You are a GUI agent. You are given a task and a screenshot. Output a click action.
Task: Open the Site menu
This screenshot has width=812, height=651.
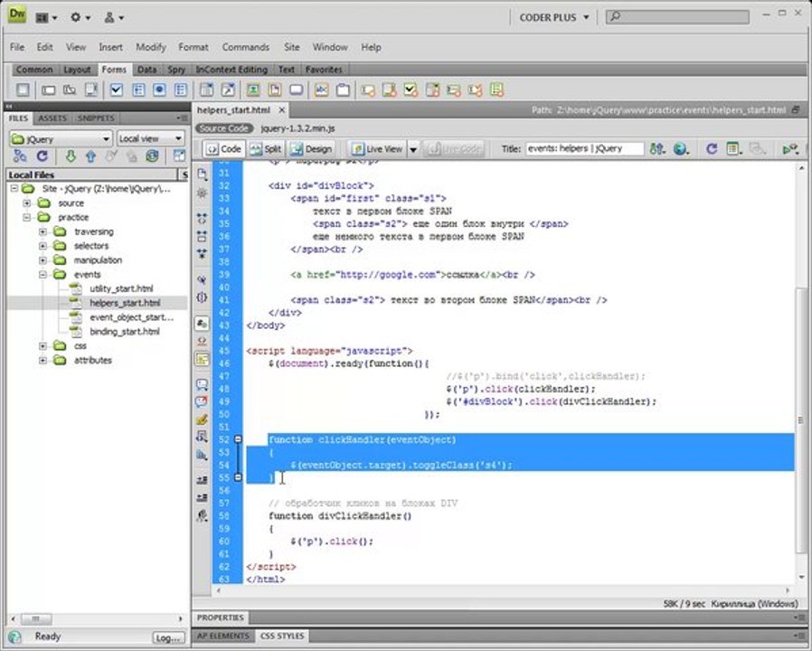[x=291, y=47]
